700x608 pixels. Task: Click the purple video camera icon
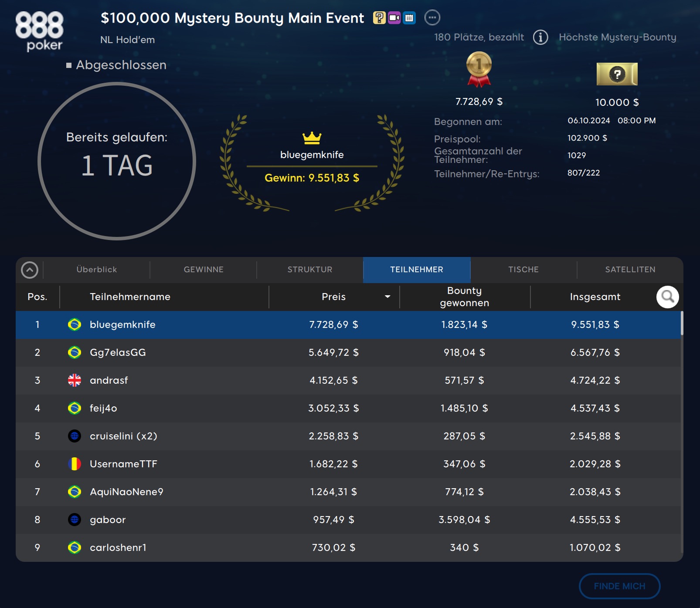pos(394,18)
